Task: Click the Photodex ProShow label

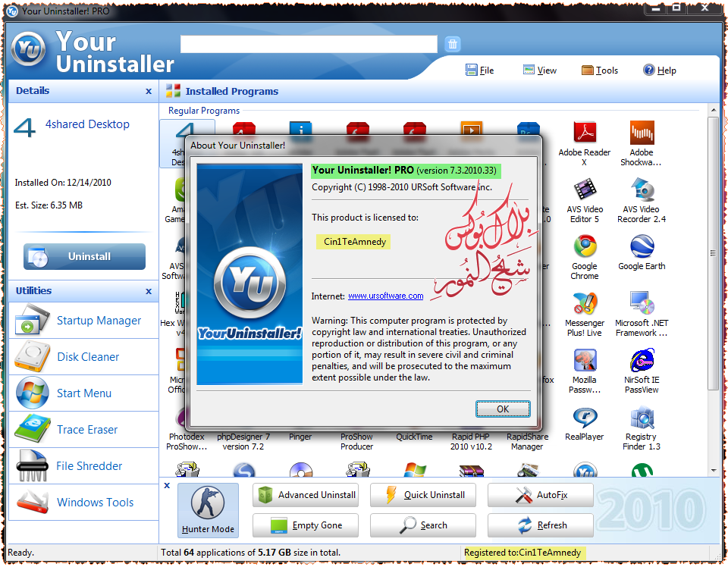Action: (x=187, y=442)
